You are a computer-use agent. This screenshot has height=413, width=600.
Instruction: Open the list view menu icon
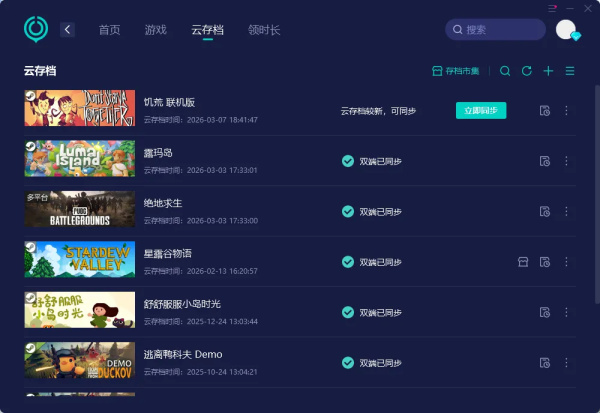pos(570,71)
